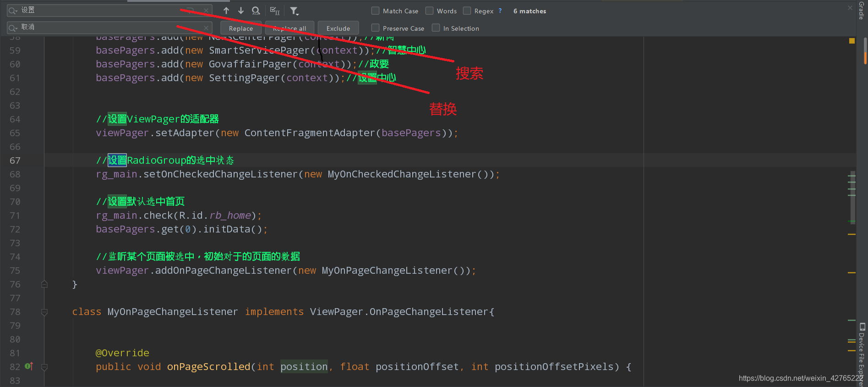This screenshot has height=387, width=868.
Task: Open replace history dropdown in replace field
Action: pos(13,28)
